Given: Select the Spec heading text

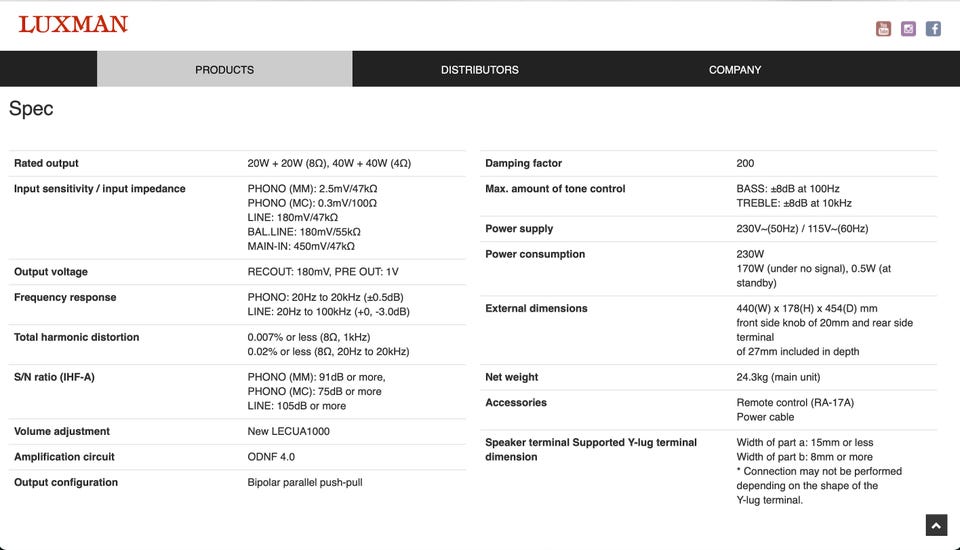Looking at the screenshot, I should [x=31, y=108].
